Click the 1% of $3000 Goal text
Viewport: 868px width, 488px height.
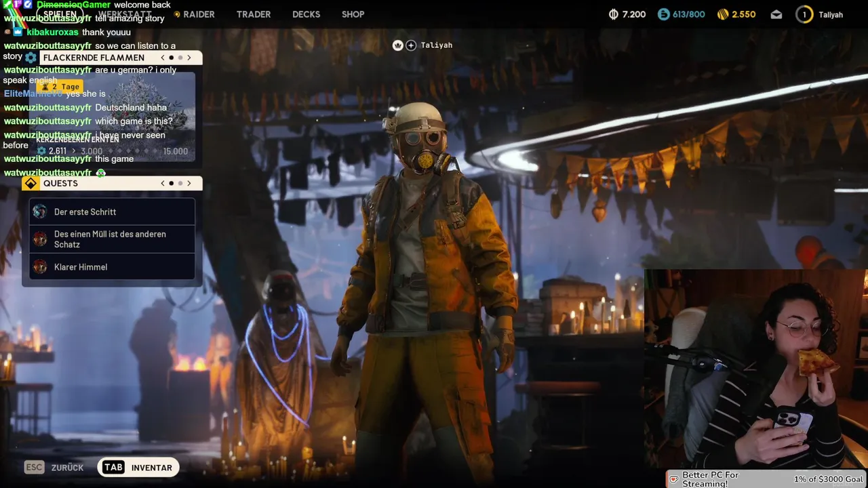point(828,479)
